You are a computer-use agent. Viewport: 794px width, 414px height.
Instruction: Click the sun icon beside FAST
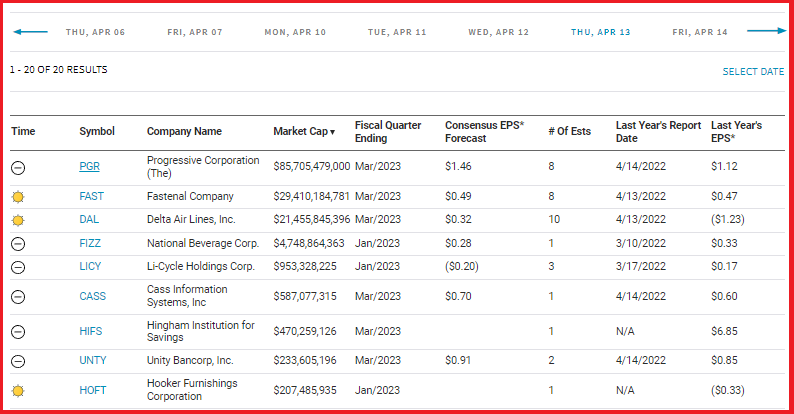18,197
